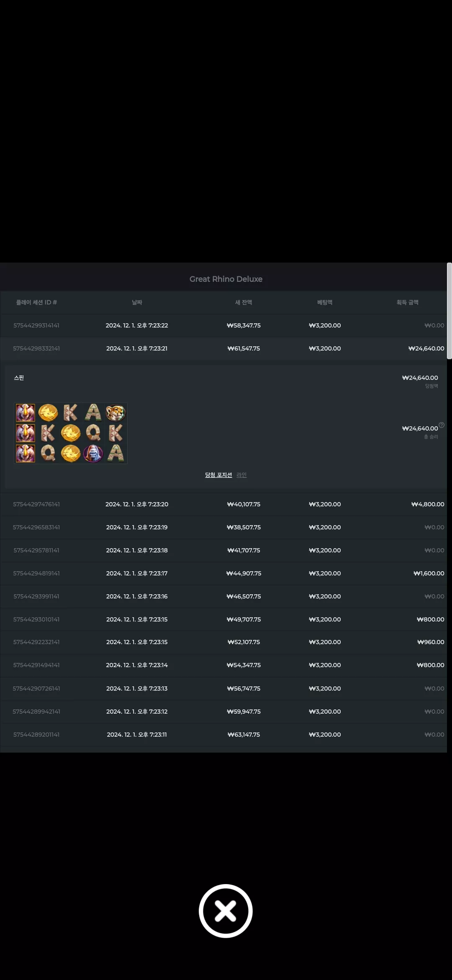Expand session row 57544299314141
The image size is (452, 980).
click(x=223, y=325)
